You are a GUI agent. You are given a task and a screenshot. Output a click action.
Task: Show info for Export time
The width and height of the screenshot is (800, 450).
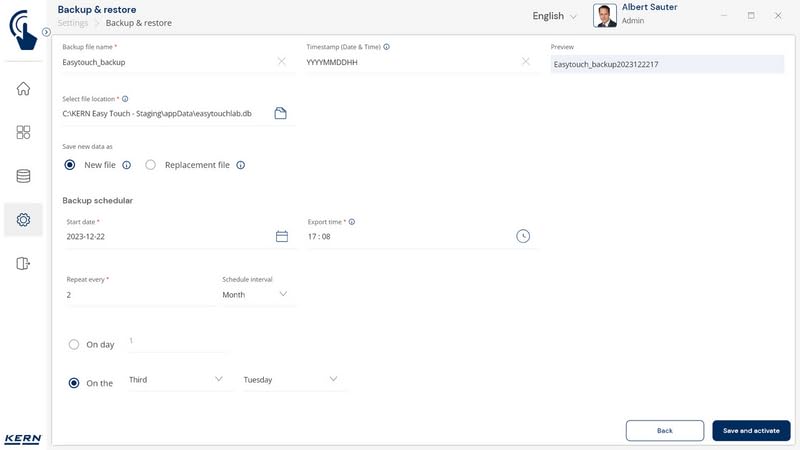coord(352,222)
